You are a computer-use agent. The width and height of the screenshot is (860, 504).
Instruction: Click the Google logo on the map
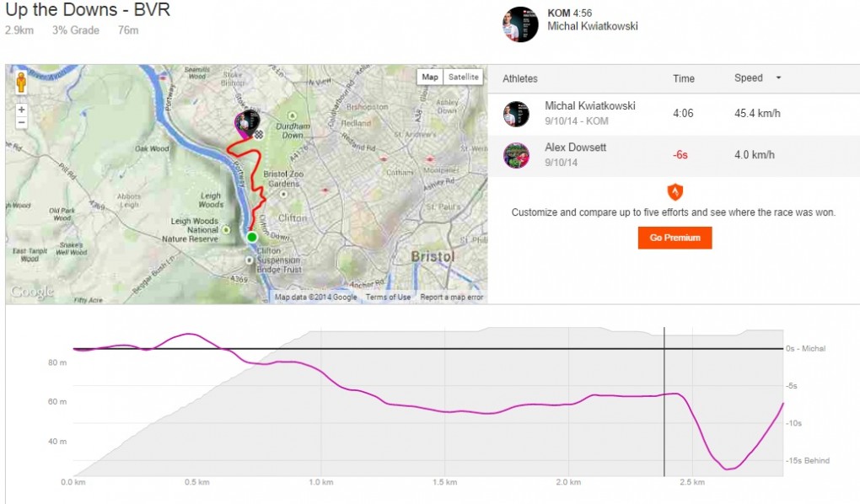point(31,292)
